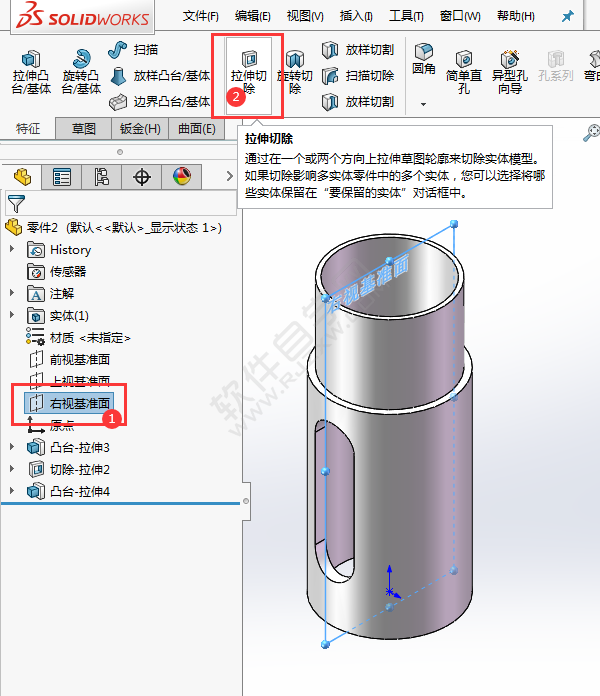This screenshot has width=600, height=696.
Task: Switch to the 钣金(H) sheet metal tab
Action: [x=140, y=129]
